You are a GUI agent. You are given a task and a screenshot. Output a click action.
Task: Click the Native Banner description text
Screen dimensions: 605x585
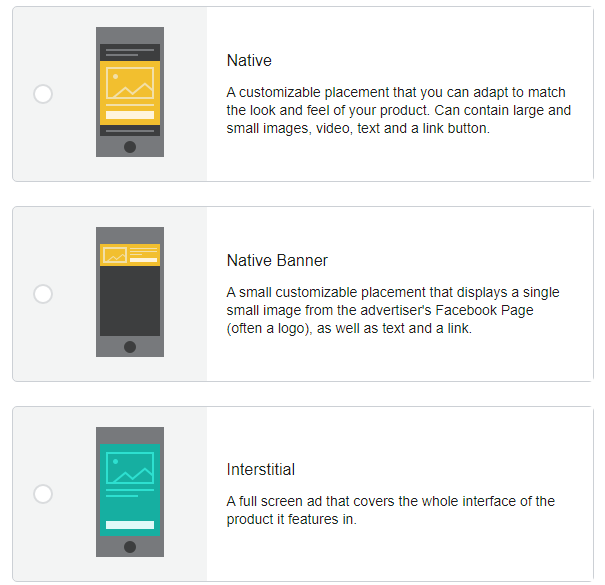(392, 310)
